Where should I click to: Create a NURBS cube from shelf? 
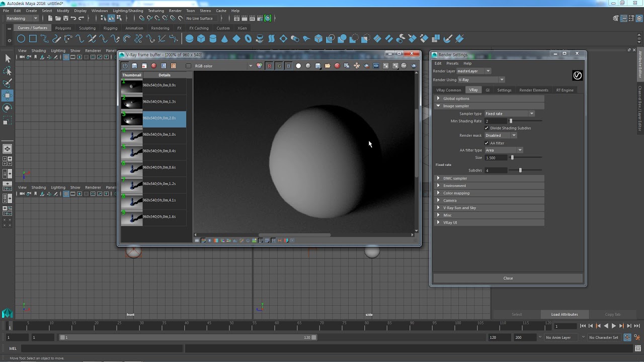coord(201,39)
